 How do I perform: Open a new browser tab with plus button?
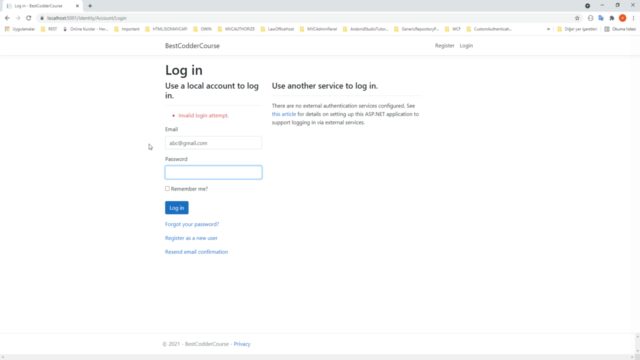pyautogui.click(x=90, y=6)
